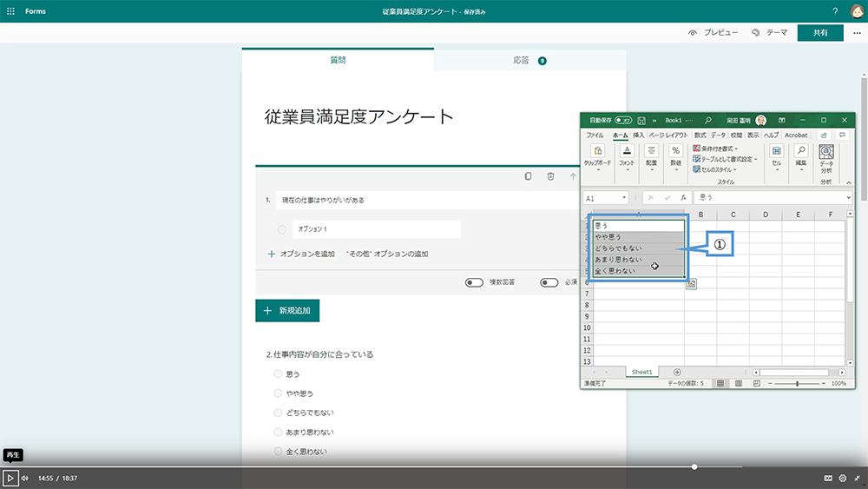
Task: Click the Excel zoom slider handle
Action: 797,383
